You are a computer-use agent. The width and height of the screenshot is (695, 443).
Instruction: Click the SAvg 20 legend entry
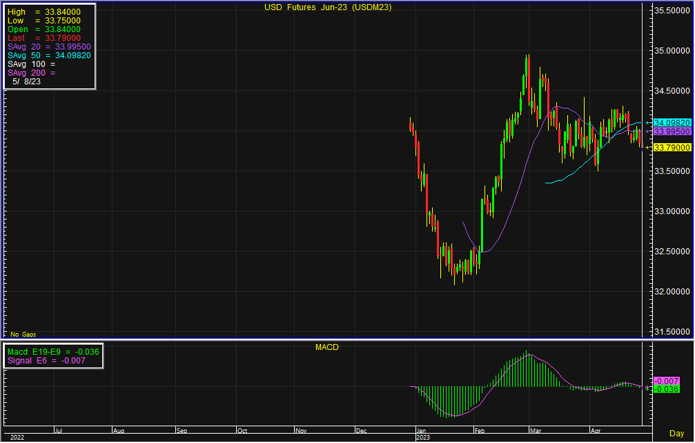[x=49, y=47]
